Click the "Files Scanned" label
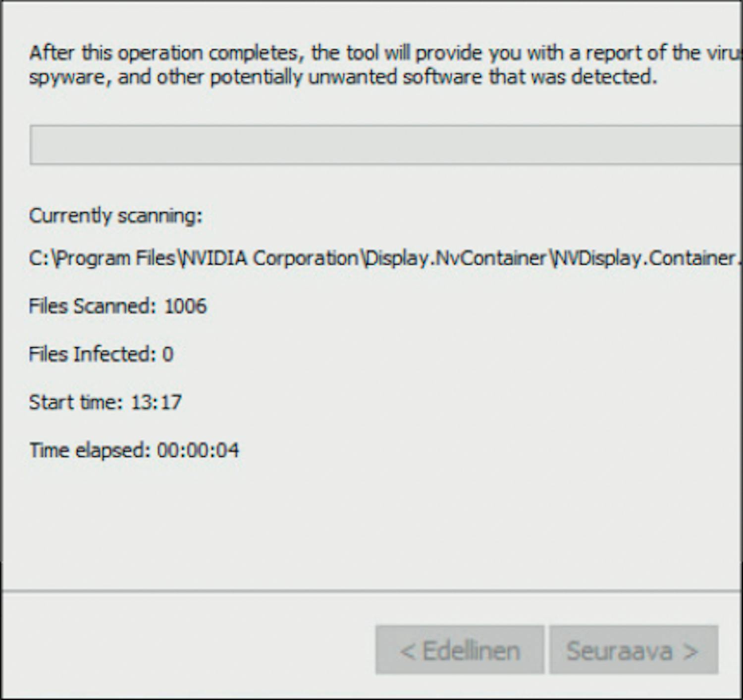The image size is (743, 700). point(89,306)
